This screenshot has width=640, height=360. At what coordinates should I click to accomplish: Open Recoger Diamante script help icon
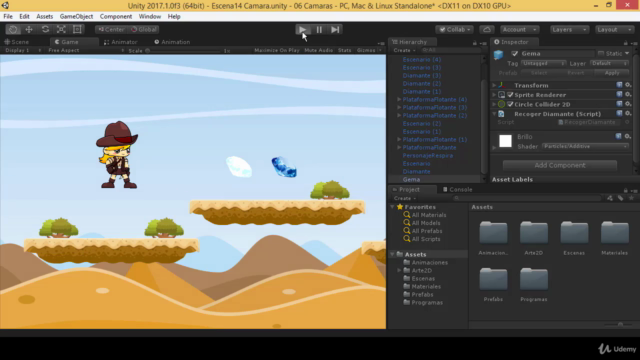(619, 113)
